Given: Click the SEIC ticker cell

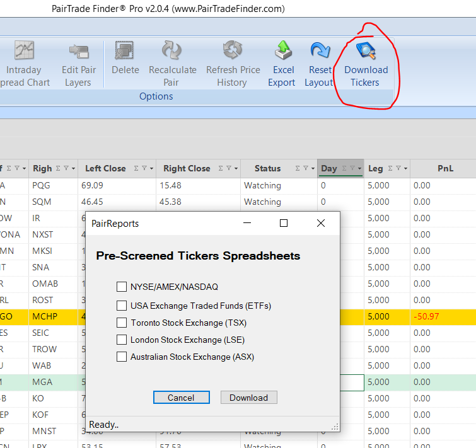Looking at the screenshot, I should (53, 333).
